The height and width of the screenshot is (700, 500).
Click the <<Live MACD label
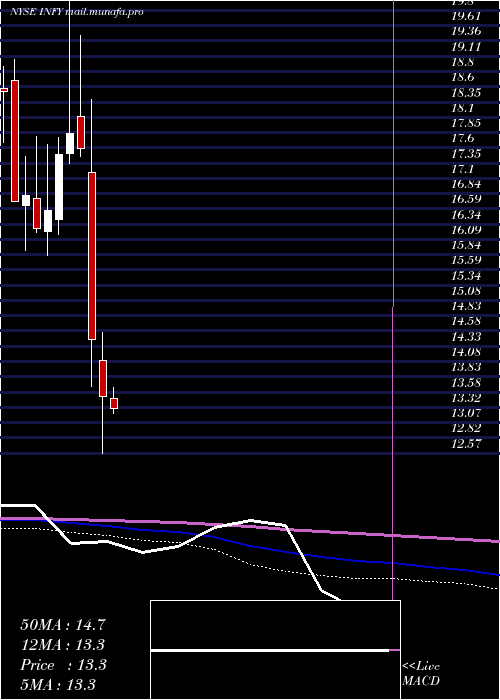point(421,673)
